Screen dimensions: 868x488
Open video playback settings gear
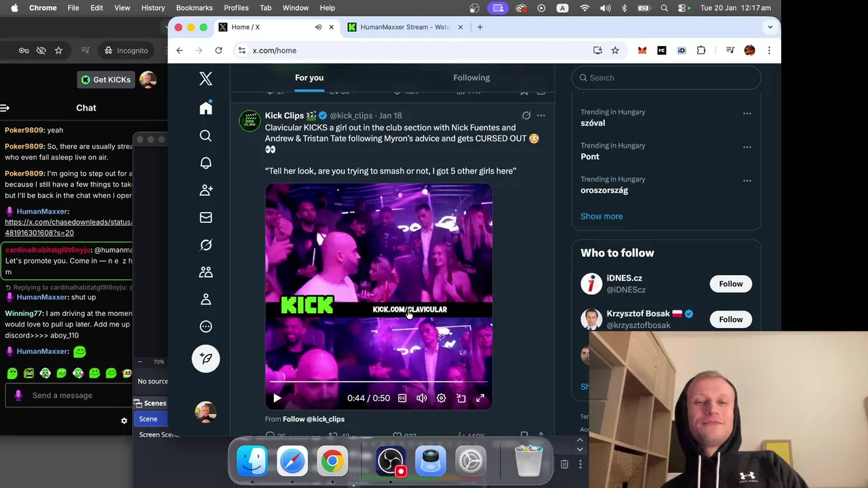pos(441,398)
